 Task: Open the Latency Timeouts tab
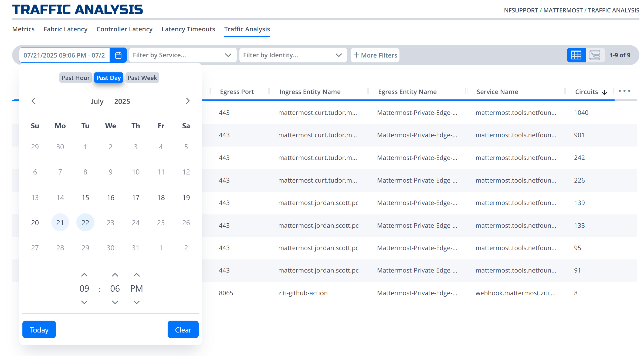pos(188,29)
